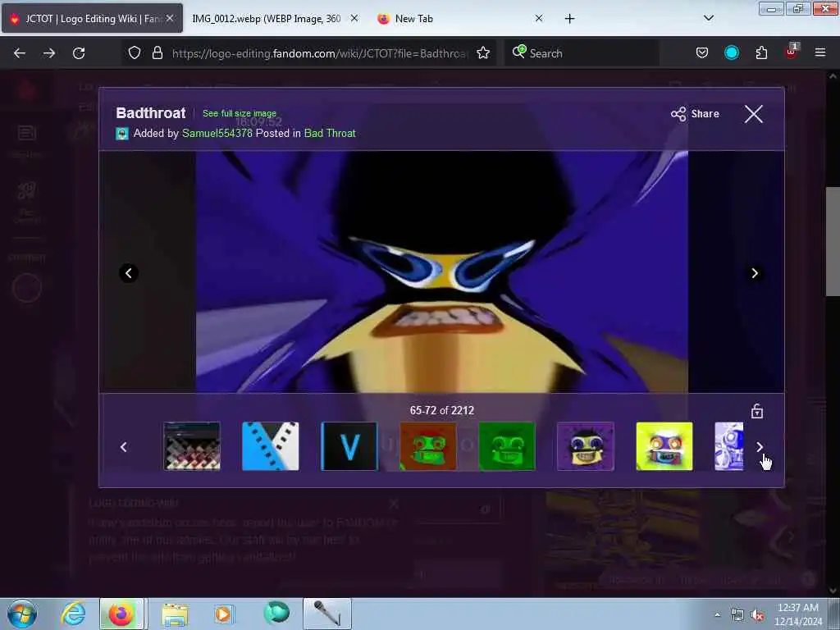The height and width of the screenshot is (630, 840).
Task: Close the image lightbox with X
Action: [x=753, y=113]
